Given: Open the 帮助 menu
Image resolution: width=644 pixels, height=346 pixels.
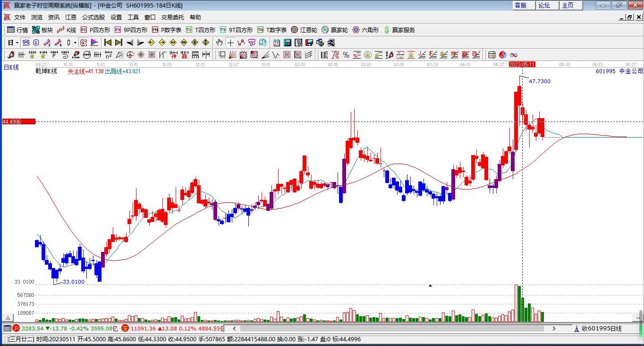Looking at the screenshot, I should coord(195,17).
